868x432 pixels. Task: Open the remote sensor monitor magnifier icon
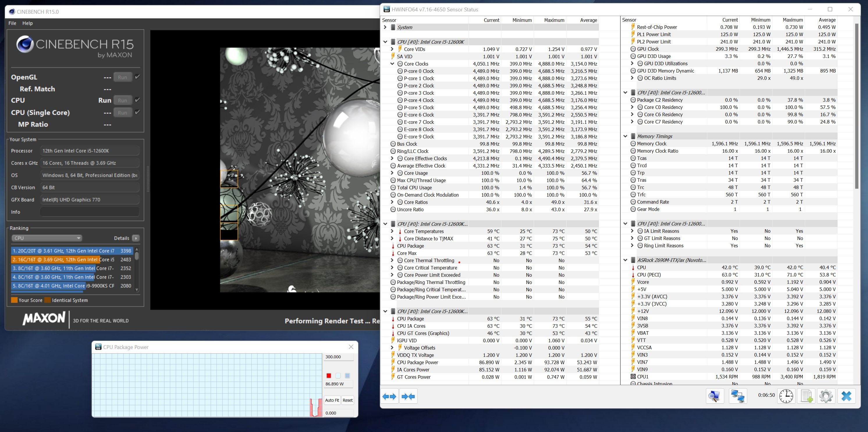[x=714, y=396]
